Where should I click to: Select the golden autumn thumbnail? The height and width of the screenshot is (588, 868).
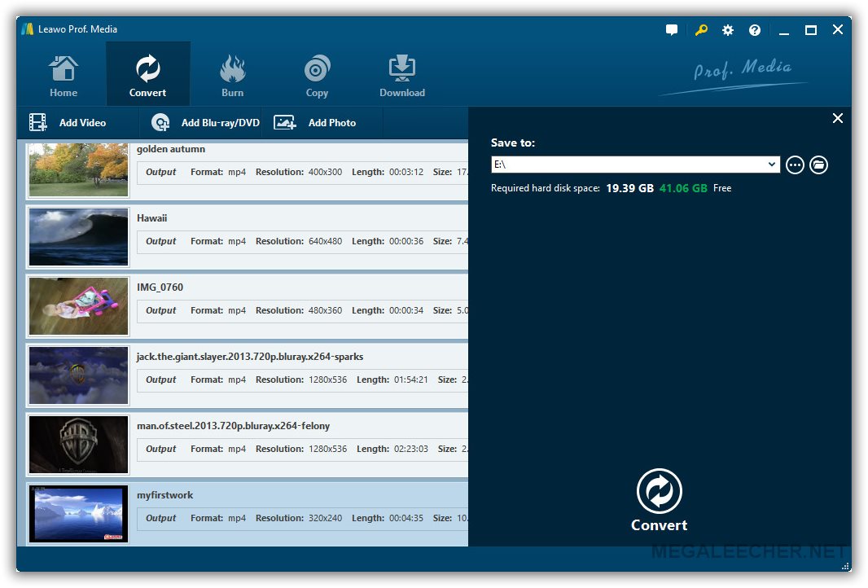(78, 169)
